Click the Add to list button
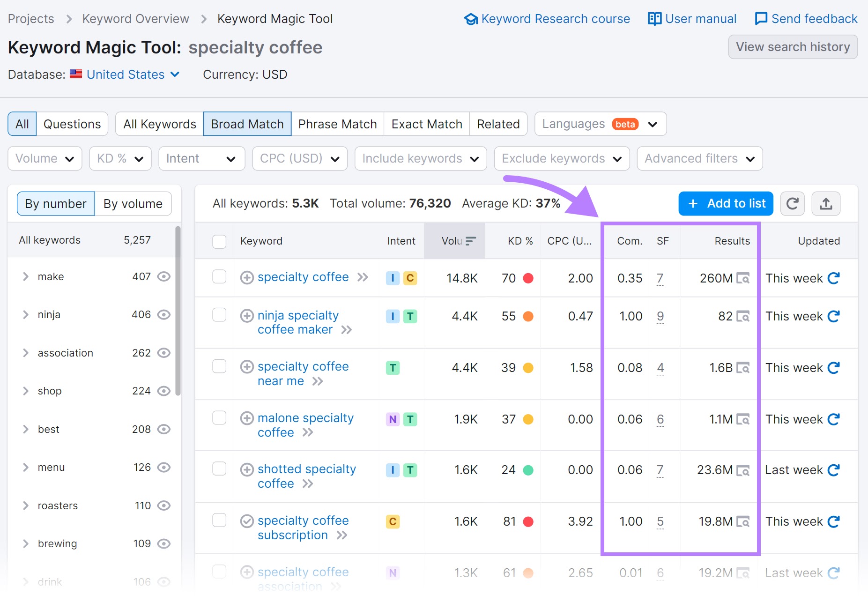Screen dimensions: 868x602 (x=726, y=204)
